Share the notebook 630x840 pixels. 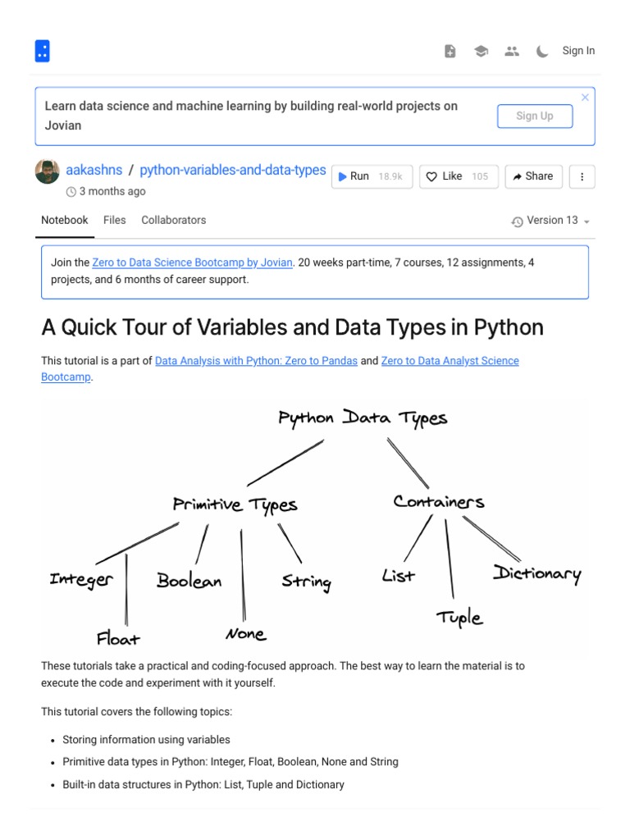point(532,176)
